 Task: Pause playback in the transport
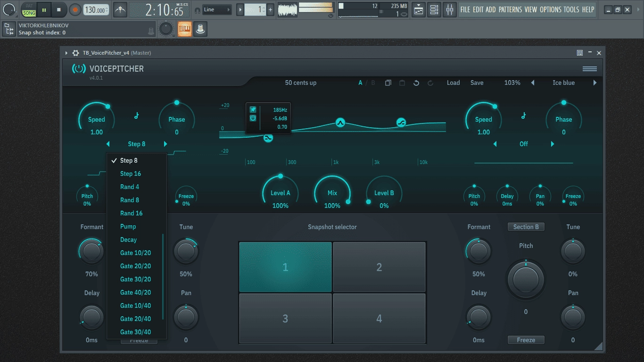pyautogui.click(x=44, y=9)
